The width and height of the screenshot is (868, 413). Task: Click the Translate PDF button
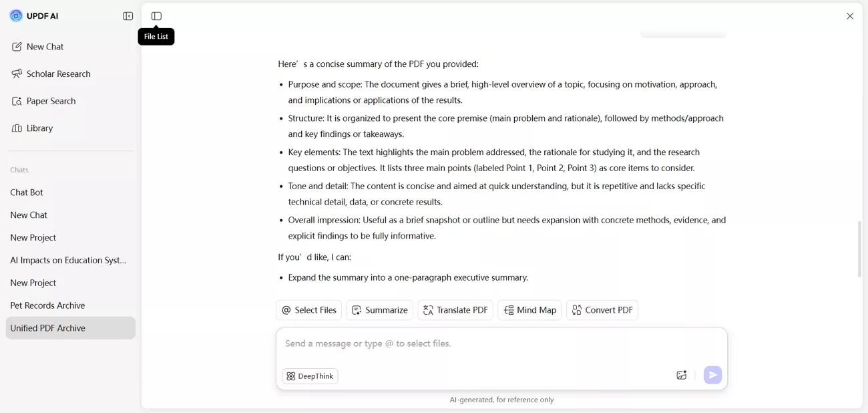(x=455, y=309)
